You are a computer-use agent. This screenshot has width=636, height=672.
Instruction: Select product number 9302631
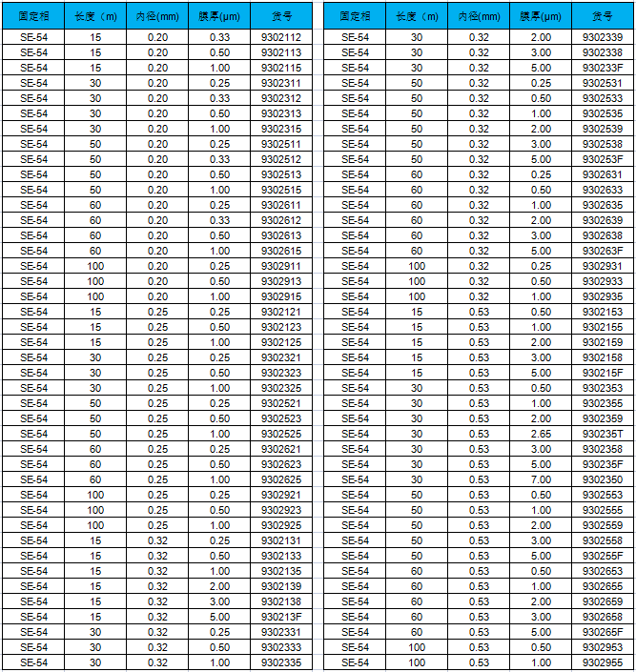[602, 174]
